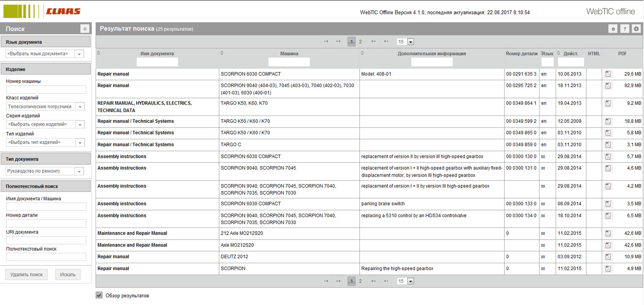The width and height of the screenshot is (644, 305).
Task: Switch to page 2 in top pager
Action: tap(360, 41)
